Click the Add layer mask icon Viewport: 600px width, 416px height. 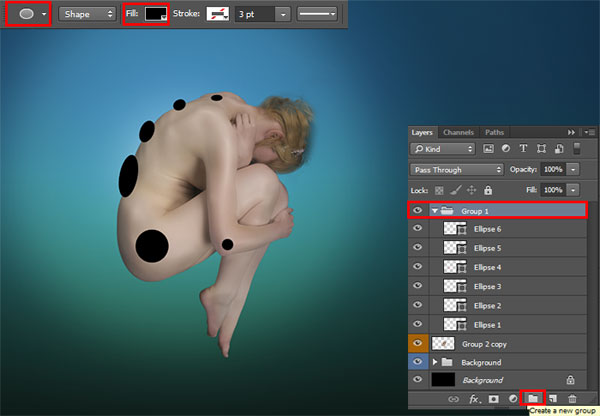click(494, 399)
